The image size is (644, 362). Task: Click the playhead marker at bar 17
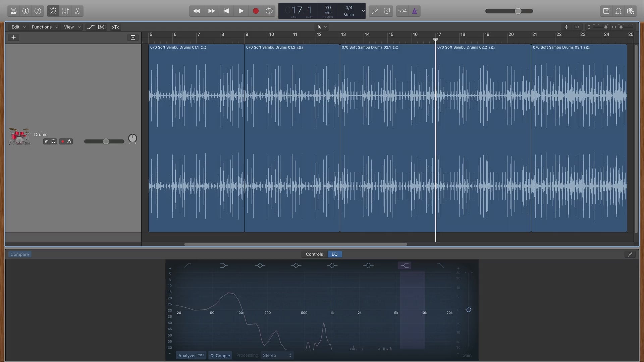click(x=435, y=40)
